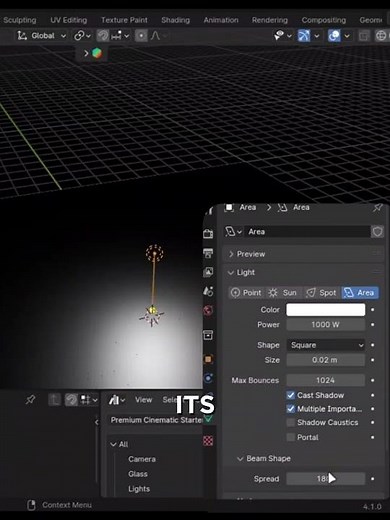Viewport: 390px width, 520px height.
Task: Click the animate dot next to Size
Action: (x=373, y=360)
